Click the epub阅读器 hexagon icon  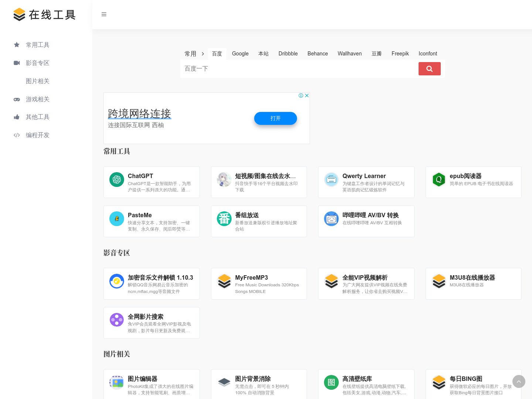click(x=439, y=180)
